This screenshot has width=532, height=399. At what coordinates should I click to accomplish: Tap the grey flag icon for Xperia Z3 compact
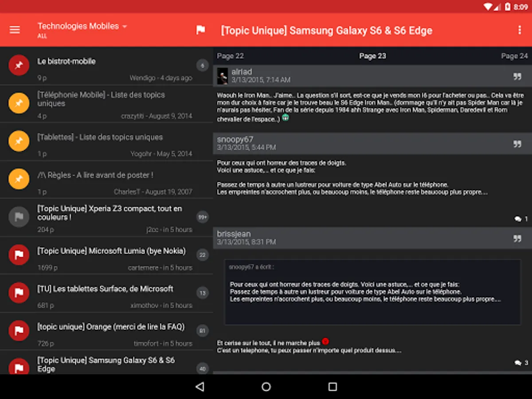(19, 217)
